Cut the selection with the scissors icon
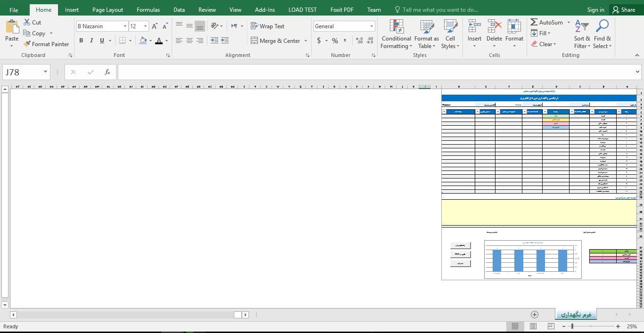644x333 pixels. [x=27, y=22]
